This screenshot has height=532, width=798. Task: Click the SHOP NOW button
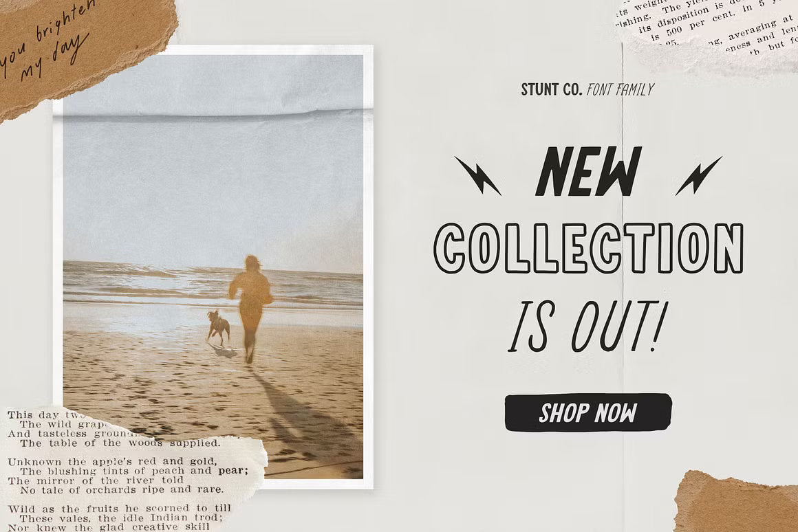click(587, 412)
